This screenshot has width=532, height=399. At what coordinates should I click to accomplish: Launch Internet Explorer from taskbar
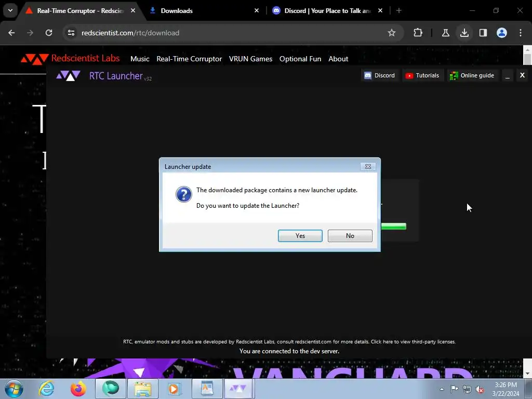click(x=46, y=389)
